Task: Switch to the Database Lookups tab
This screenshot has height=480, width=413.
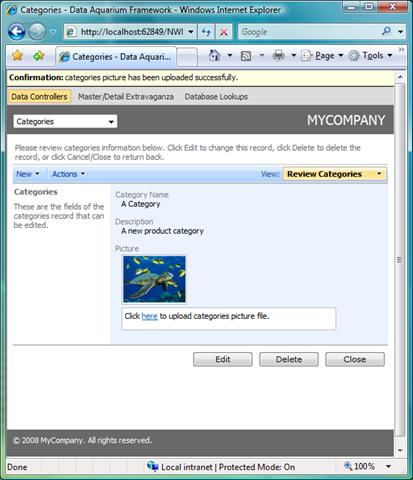Action: pyautogui.click(x=216, y=97)
